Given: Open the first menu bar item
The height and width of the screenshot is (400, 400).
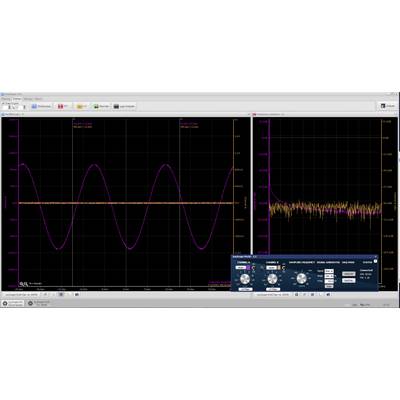Looking at the screenshot, I should click(6, 99).
